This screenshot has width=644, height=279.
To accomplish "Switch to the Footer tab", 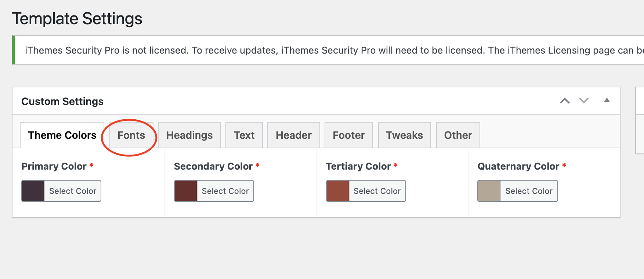I will (349, 135).
